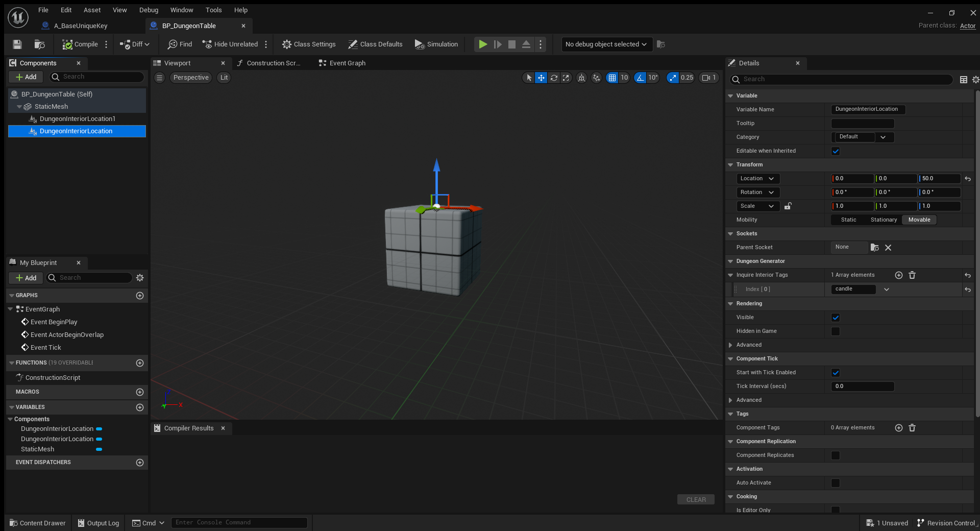Change the Perspective view mode

click(x=191, y=78)
